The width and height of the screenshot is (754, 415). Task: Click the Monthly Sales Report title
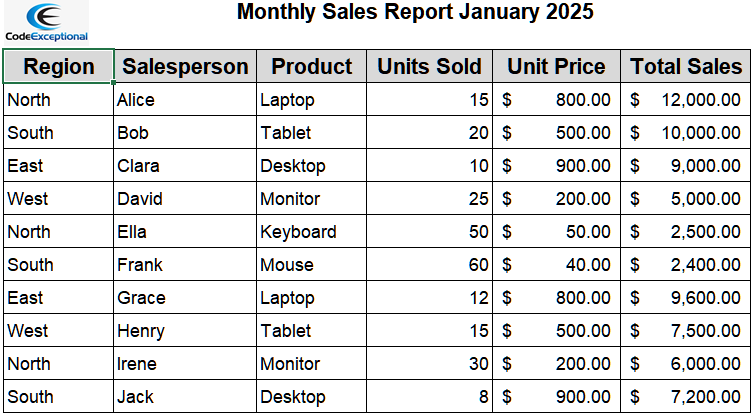(415, 13)
